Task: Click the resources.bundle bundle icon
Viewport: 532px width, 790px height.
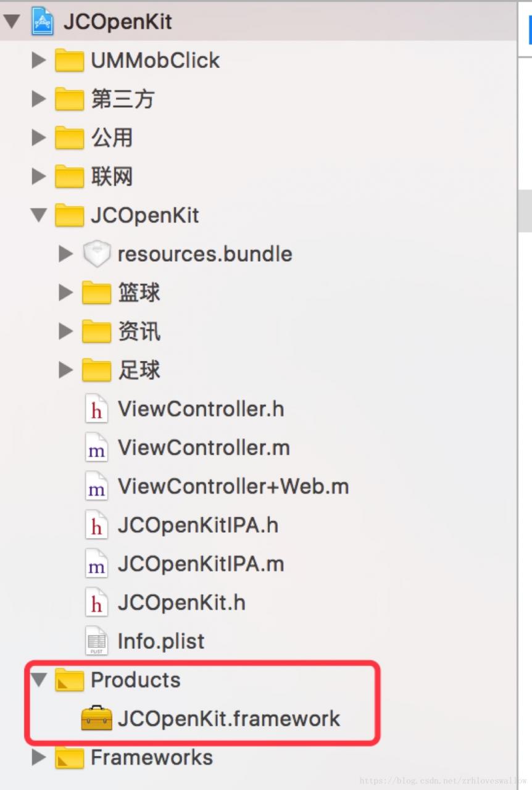Action: point(96,254)
